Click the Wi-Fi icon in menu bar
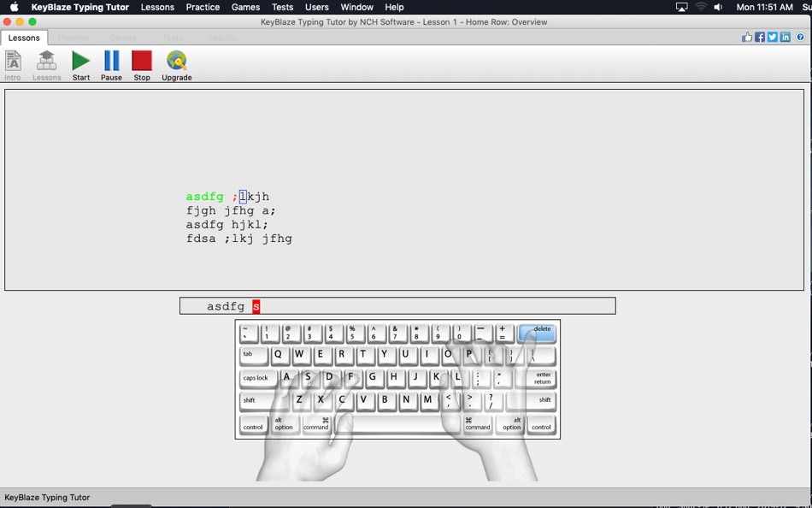This screenshot has width=812, height=508. click(701, 7)
